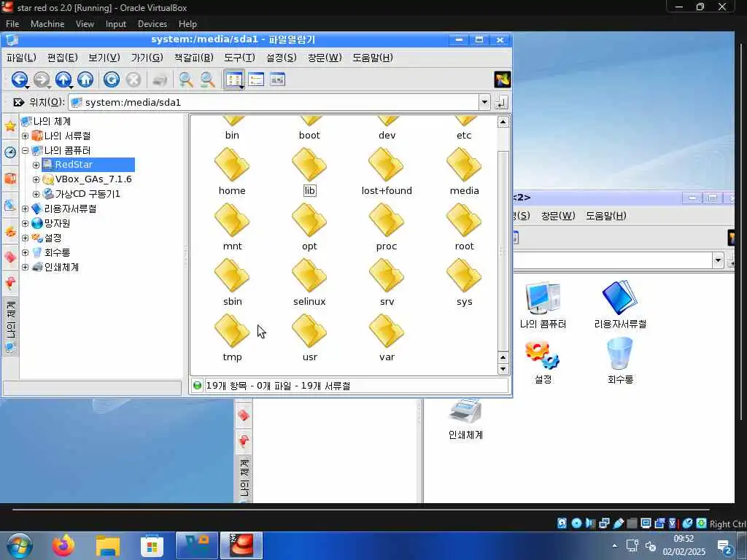Screen dimensions: 747x560
Task: Click the scrollbar up arrow at top
Action: tap(503, 122)
